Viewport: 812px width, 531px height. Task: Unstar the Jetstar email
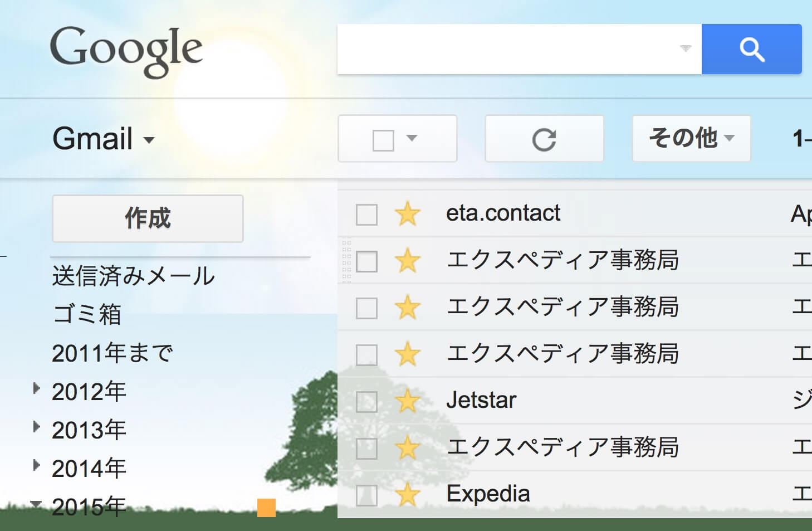point(407,401)
